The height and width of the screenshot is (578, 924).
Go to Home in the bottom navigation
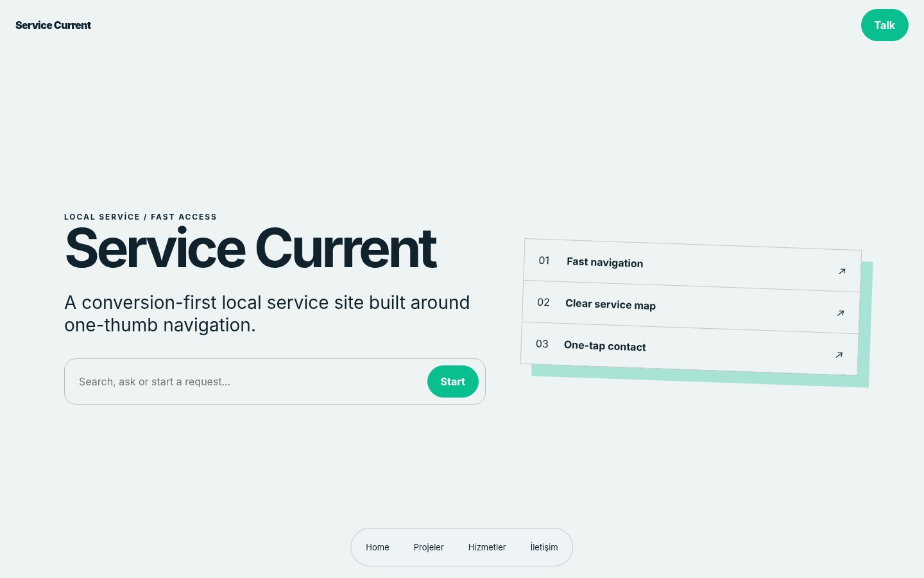click(377, 547)
